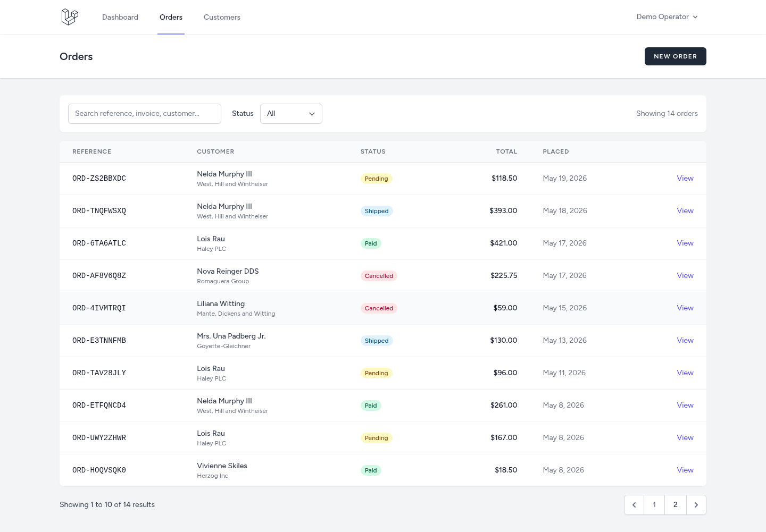Screen dimensions: 766x532
Task: Click reference ORD-6TA6ATLC text
Action: (x=99, y=243)
